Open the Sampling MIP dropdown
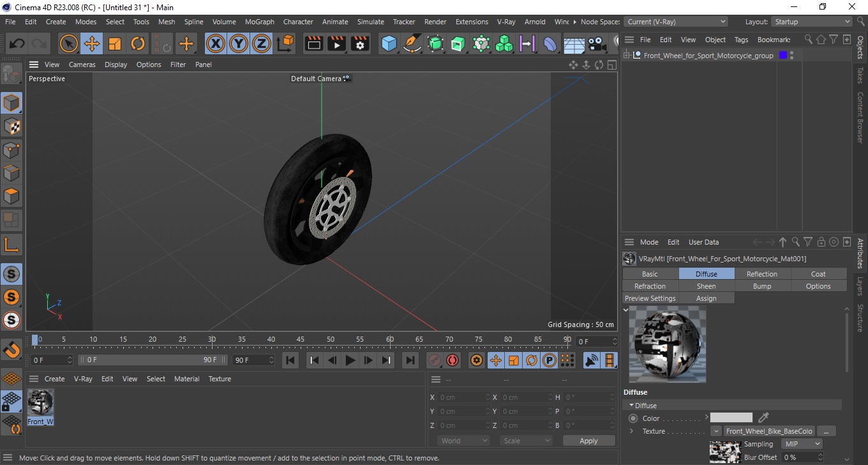The height and width of the screenshot is (465, 868). click(803, 444)
